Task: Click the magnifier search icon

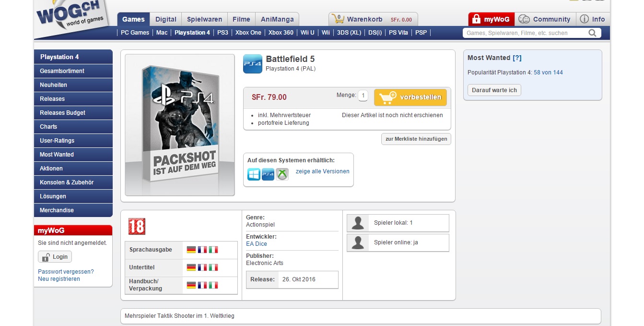Action: point(593,33)
